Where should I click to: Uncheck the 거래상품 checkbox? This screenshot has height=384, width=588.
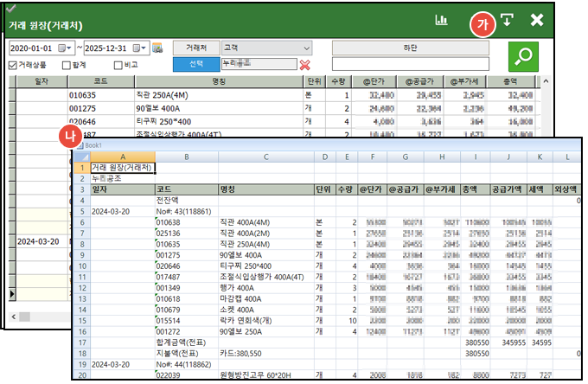point(13,65)
